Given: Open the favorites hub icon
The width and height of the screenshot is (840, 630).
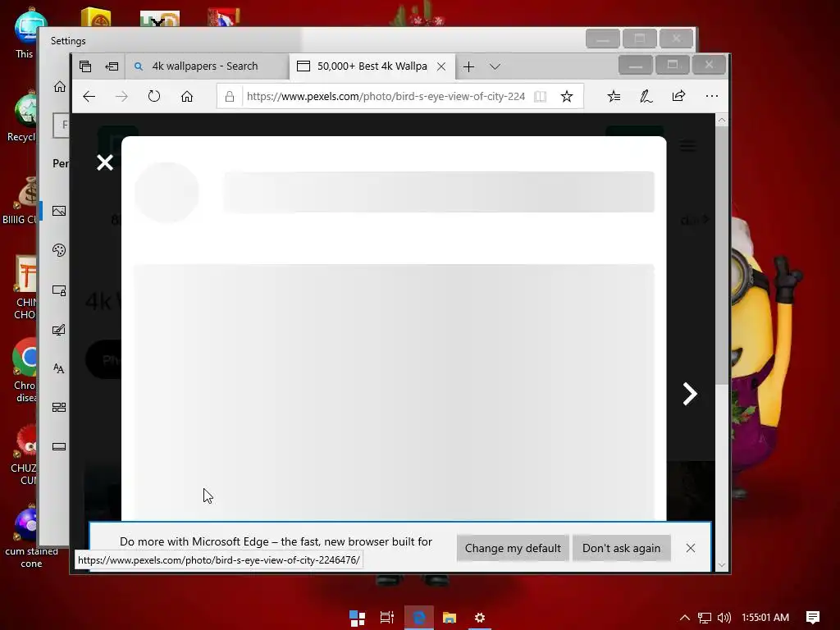Looking at the screenshot, I should pyautogui.click(x=614, y=97).
